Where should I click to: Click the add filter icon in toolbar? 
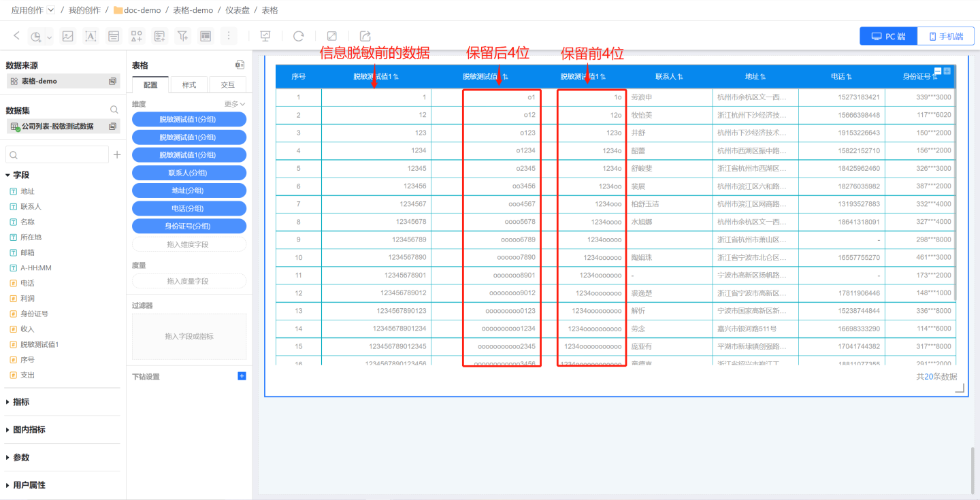182,36
